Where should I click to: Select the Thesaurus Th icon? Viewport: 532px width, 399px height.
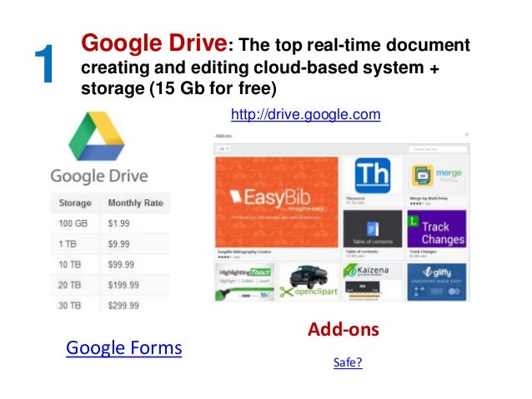(x=373, y=175)
